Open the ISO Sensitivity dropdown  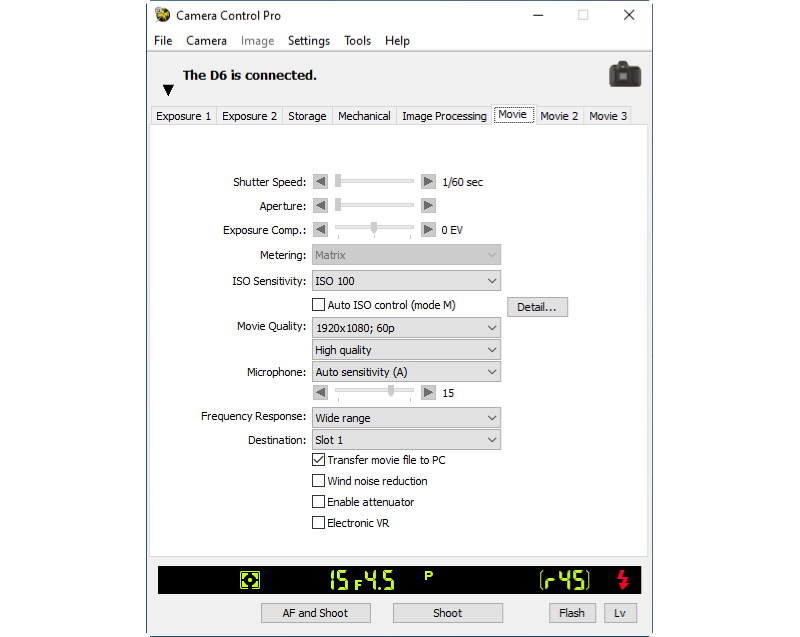pos(406,281)
